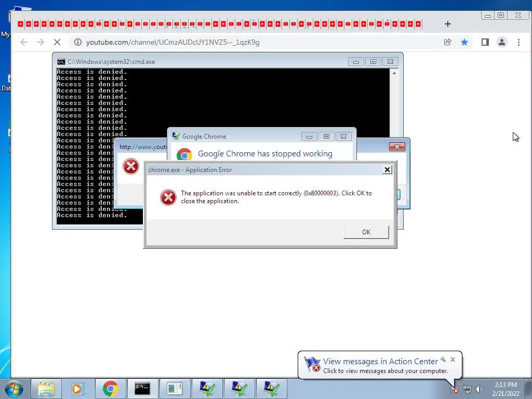
Task: Click Action Center flag in system tray
Action: tap(455, 389)
